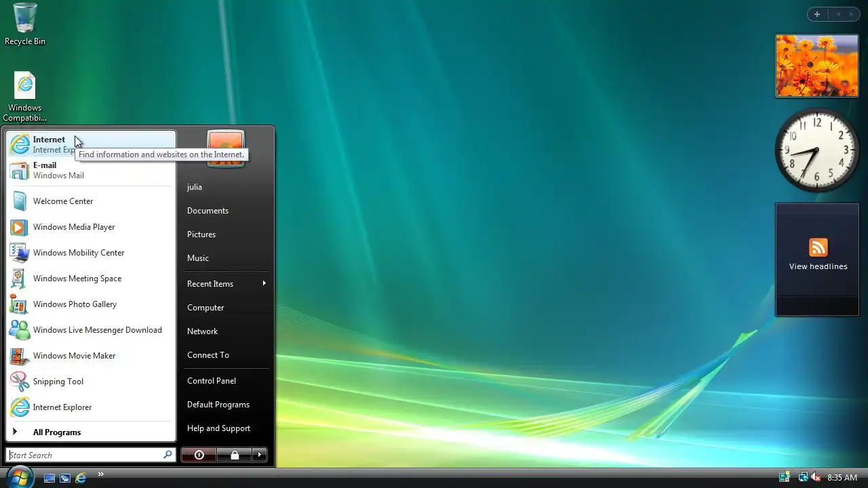
Task: Click the Windows Sidebar tray icon
Action: tap(785, 478)
